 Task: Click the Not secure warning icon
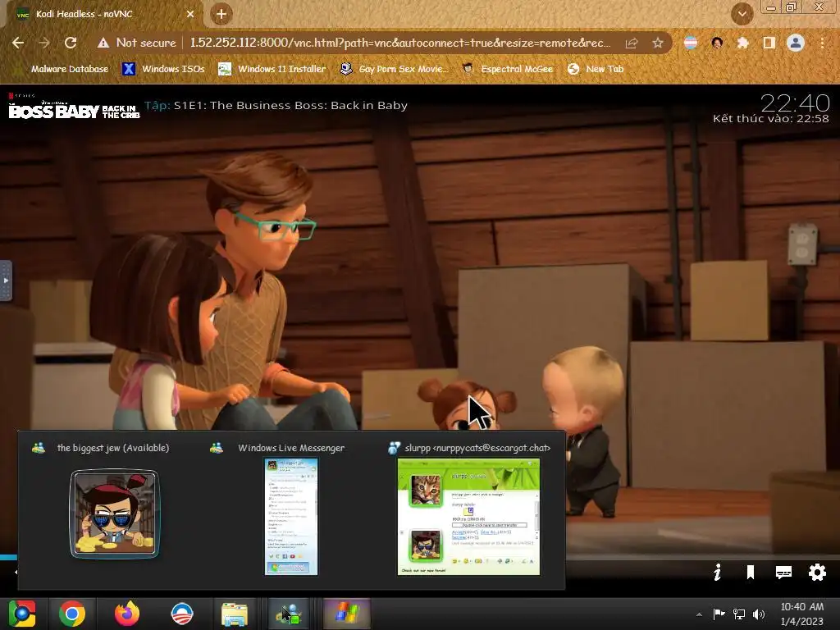103,43
